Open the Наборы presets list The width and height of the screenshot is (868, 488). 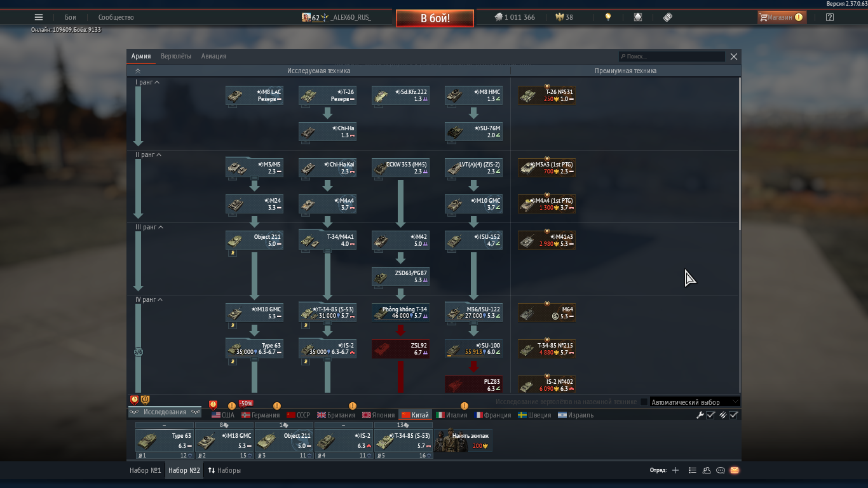point(224,471)
